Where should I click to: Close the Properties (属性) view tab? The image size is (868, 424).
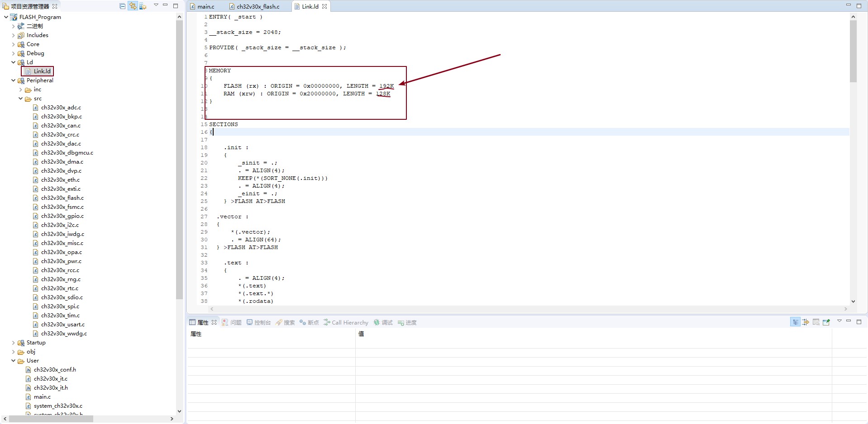(214, 322)
